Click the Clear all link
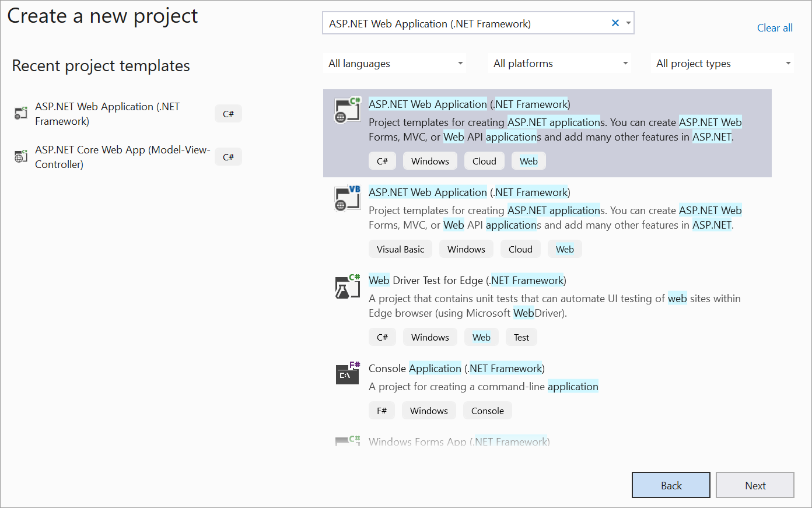 (775, 27)
